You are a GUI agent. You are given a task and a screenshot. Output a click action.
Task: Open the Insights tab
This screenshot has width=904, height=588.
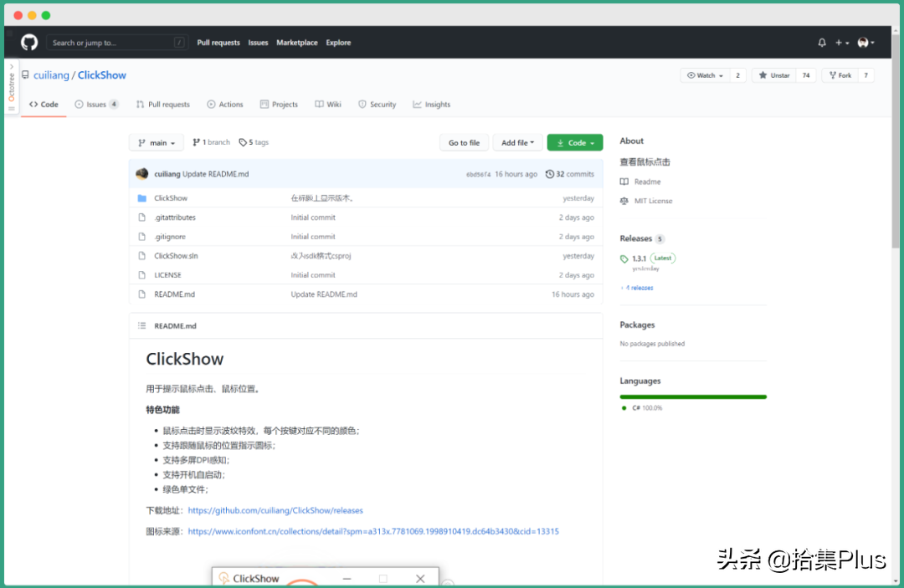[431, 105]
